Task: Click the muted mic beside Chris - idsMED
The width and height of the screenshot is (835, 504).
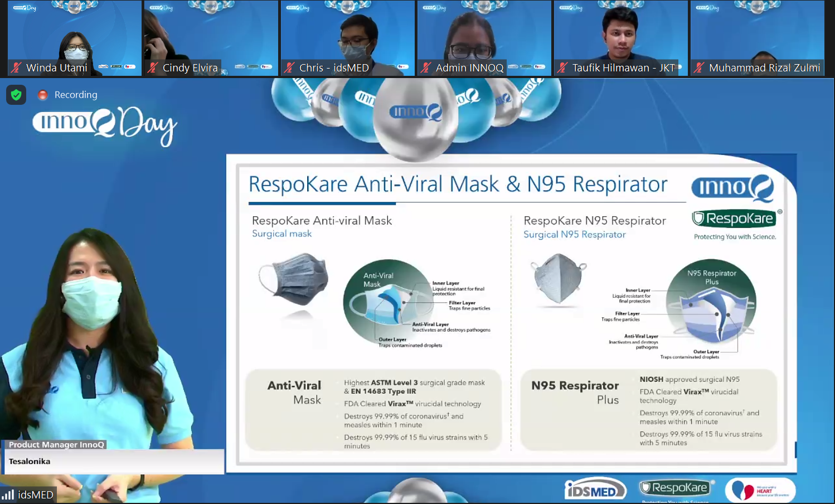Action: tap(289, 68)
